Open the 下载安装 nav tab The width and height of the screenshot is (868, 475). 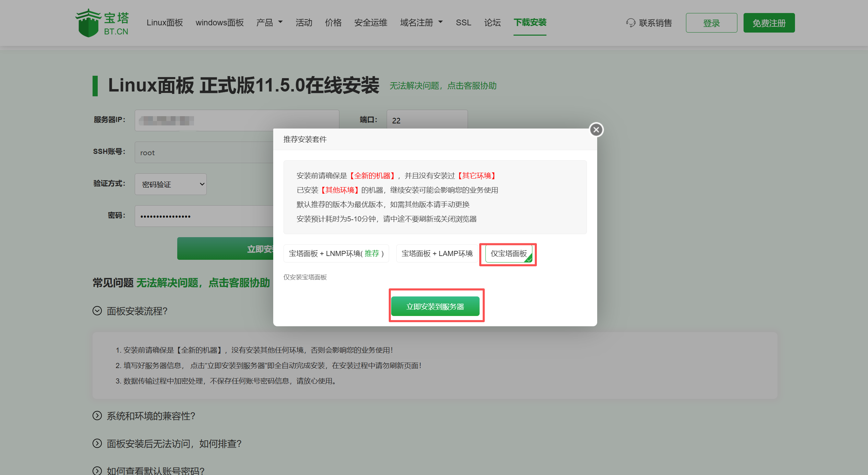(530, 23)
